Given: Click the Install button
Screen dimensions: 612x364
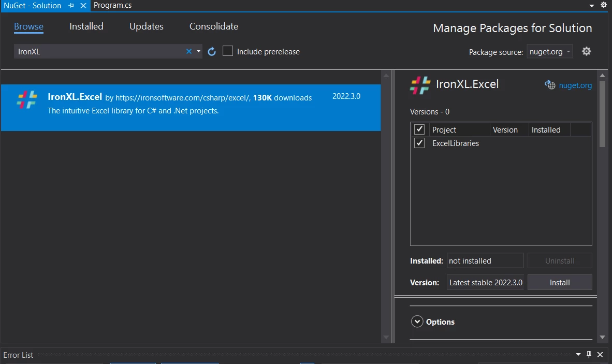Looking at the screenshot, I should pyautogui.click(x=559, y=283).
